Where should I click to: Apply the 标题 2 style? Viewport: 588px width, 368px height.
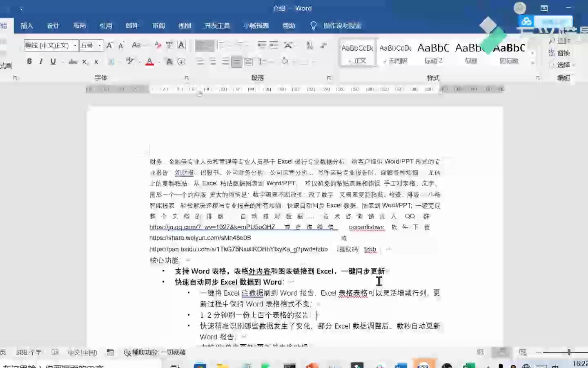pos(433,53)
